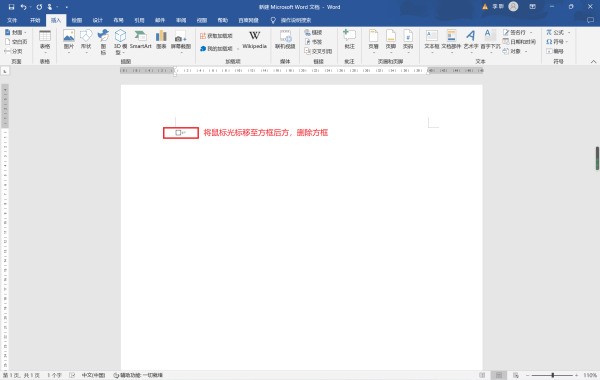The width and height of the screenshot is (600, 380).
Task: Insert a page break (分页)
Action: click(x=13, y=51)
